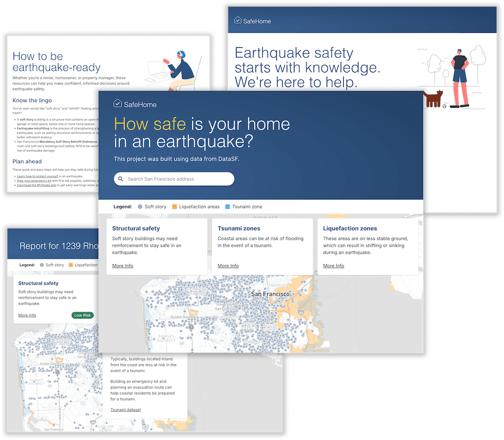This screenshot has height=440, width=504.
Task: Click the San Francisco label on the map
Action: pyautogui.click(x=270, y=294)
